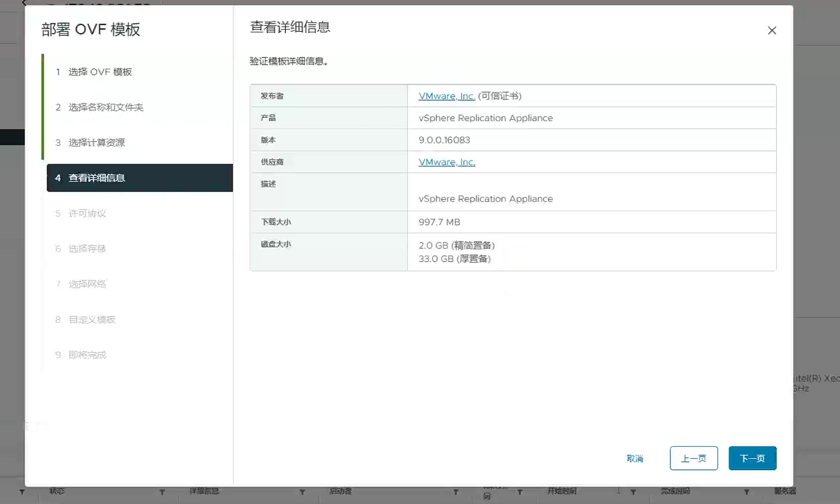This screenshot has height=504, width=840.
Task: Click the 完成时间 column header
Action: pyautogui.click(x=675, y=491)
